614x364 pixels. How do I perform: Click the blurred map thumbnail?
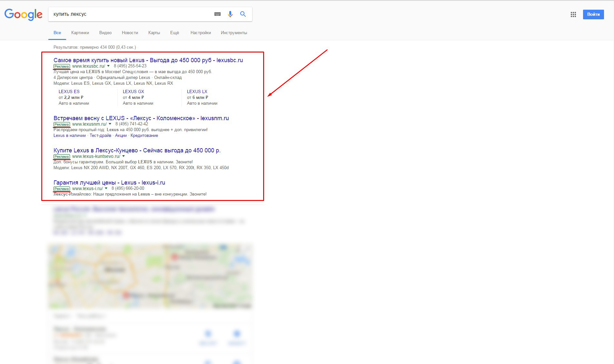coord(150,276)
